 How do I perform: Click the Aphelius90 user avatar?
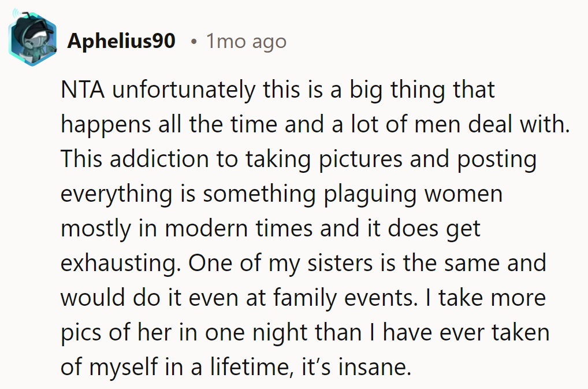point(32,42)
